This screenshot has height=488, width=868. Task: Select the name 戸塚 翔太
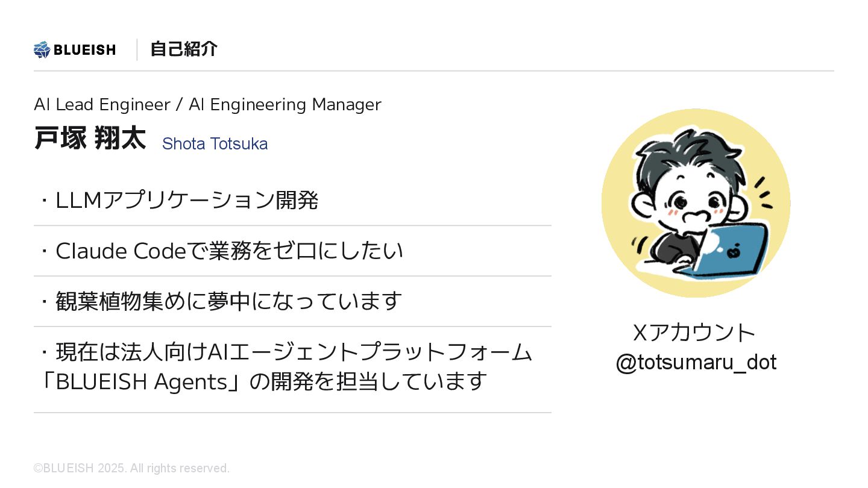pyautogui.click(x=90, y=139)
